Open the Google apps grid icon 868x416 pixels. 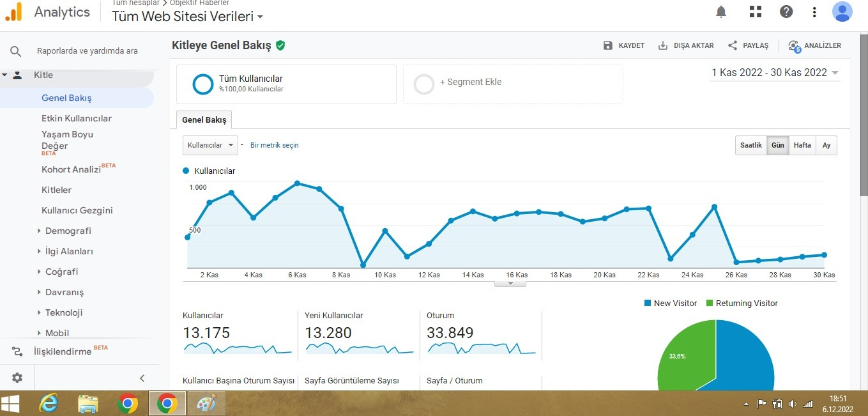click(756, 12)
